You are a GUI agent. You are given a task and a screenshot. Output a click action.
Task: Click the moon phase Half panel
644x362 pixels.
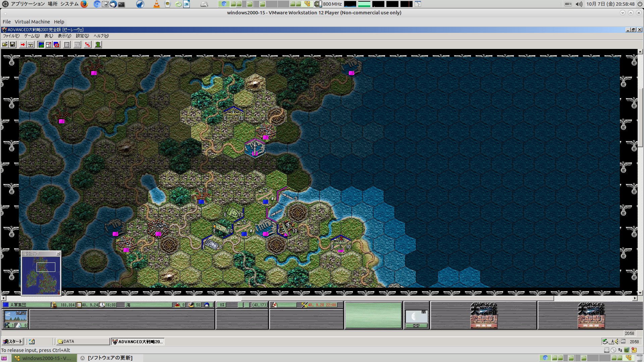coord(416,318)
